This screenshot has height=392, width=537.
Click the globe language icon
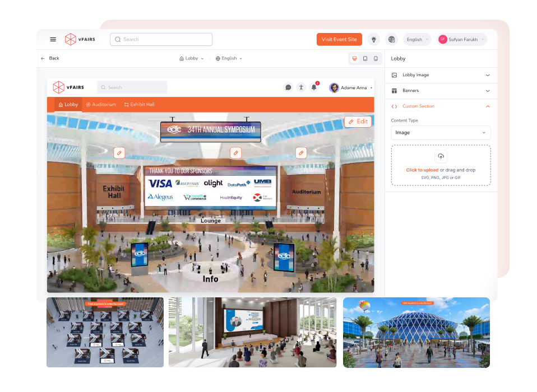coord(391,39)
